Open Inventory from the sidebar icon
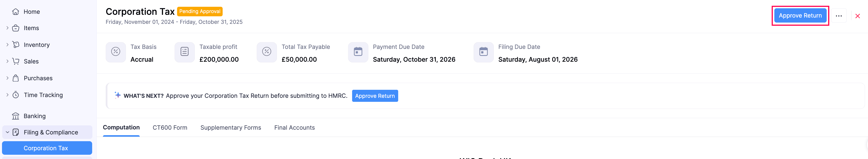Screen dimensions: 868x159 point(16,45)
